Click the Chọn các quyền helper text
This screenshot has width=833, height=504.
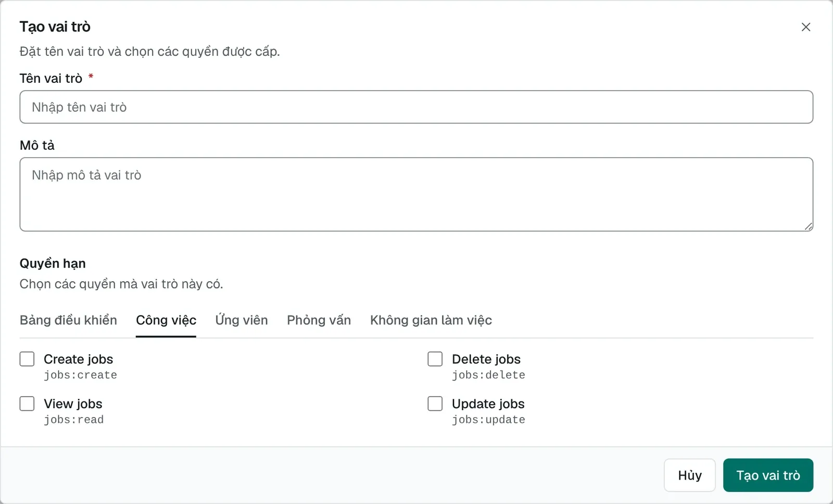(x=121, y=284)
